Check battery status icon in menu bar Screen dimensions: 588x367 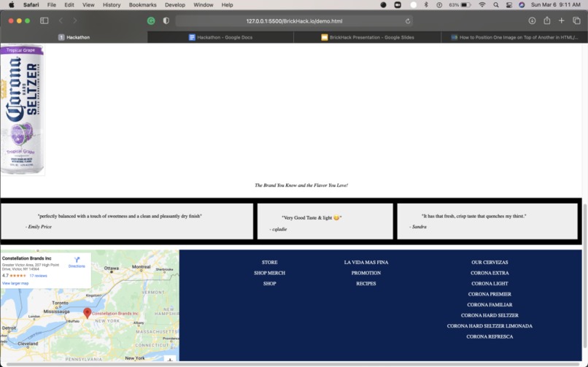[465, 5]
